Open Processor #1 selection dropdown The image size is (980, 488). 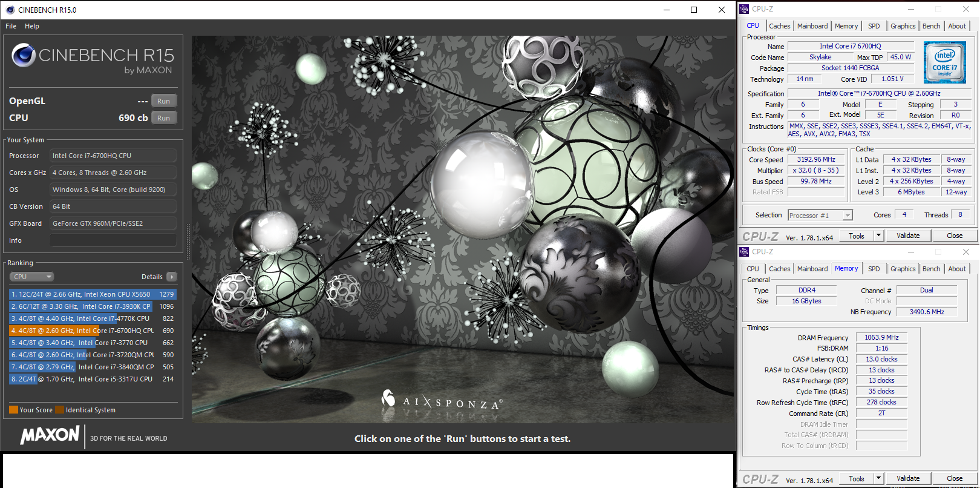click(820, 216)
